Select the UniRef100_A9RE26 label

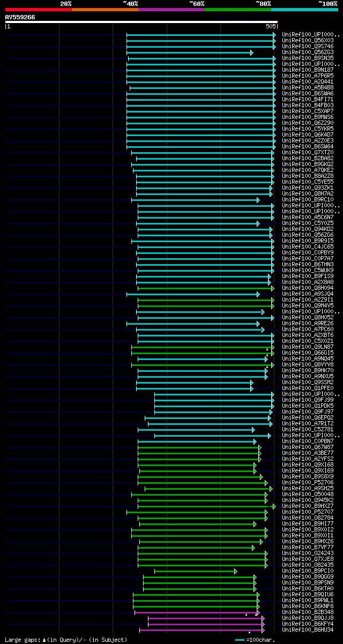308,323
